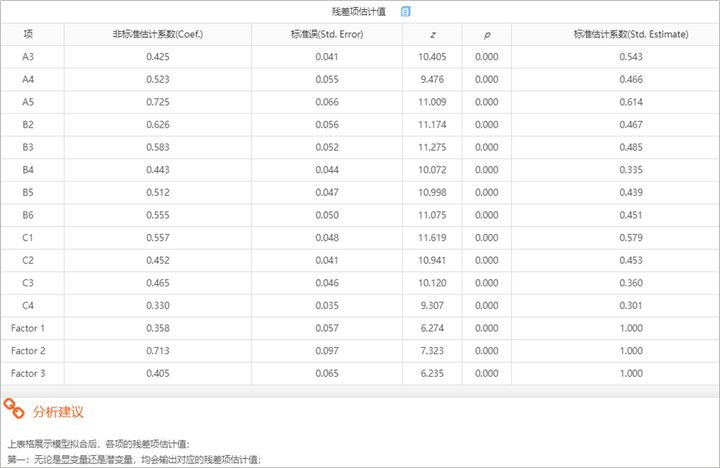This screenshot has height=468, width=720.
Task: Click z value 11.619 in row C1
Action: [x=432, y=237]
